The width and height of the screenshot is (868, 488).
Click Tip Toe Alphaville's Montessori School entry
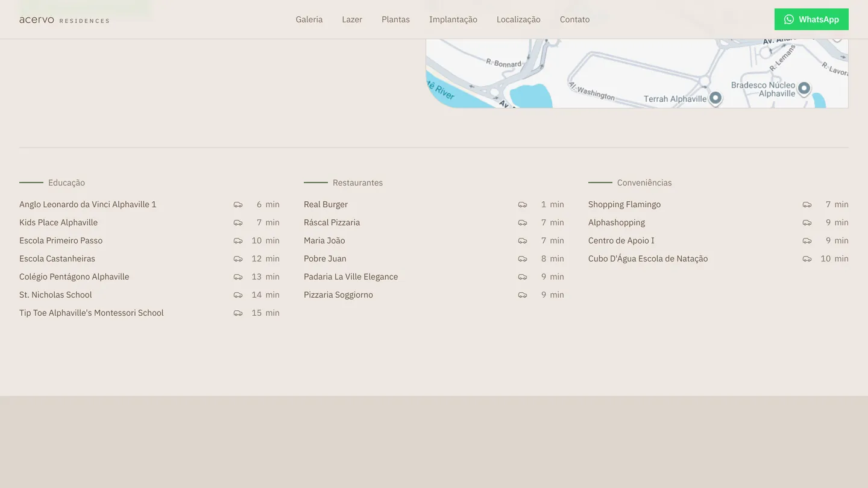click(x=92, y=313)
